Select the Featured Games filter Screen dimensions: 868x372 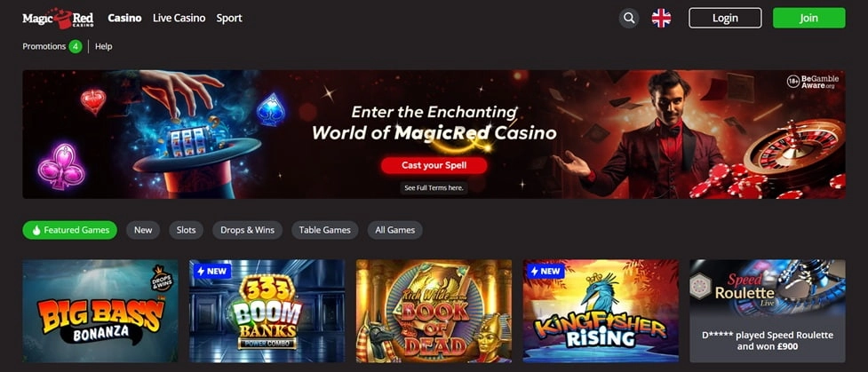[x=70, y=230]
